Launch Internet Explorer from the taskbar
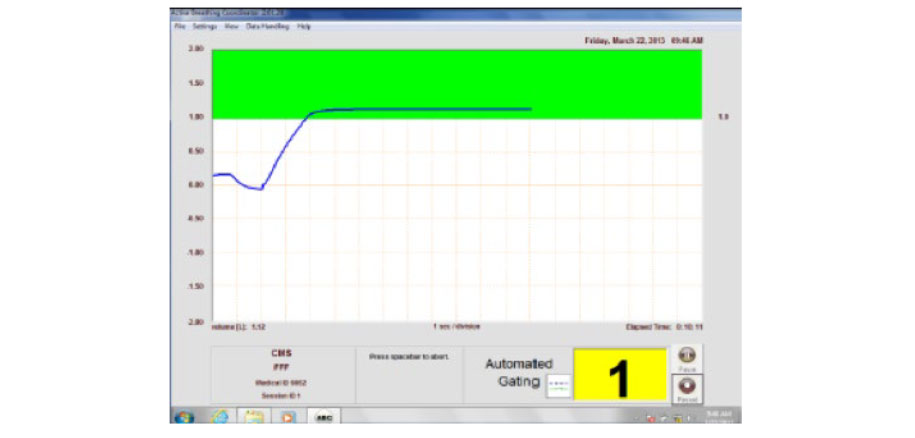 click(219, 414)
